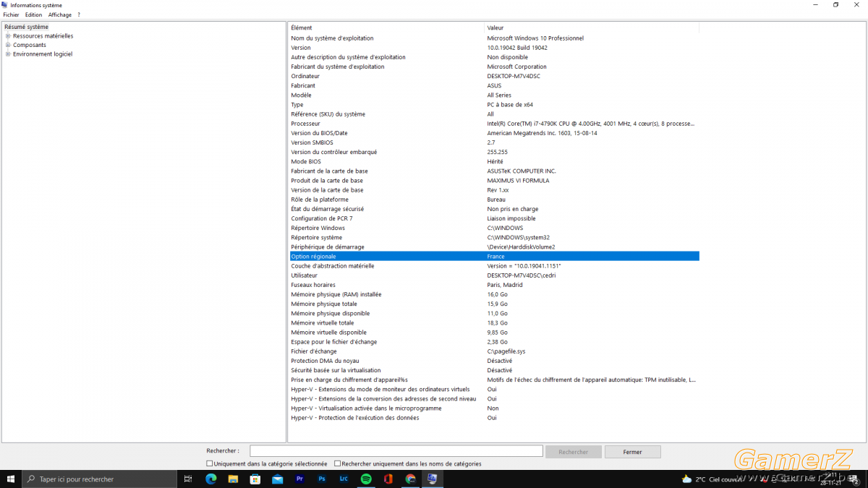
Task: Select the Environnement logiciel tree label
Action: [43, 54]
